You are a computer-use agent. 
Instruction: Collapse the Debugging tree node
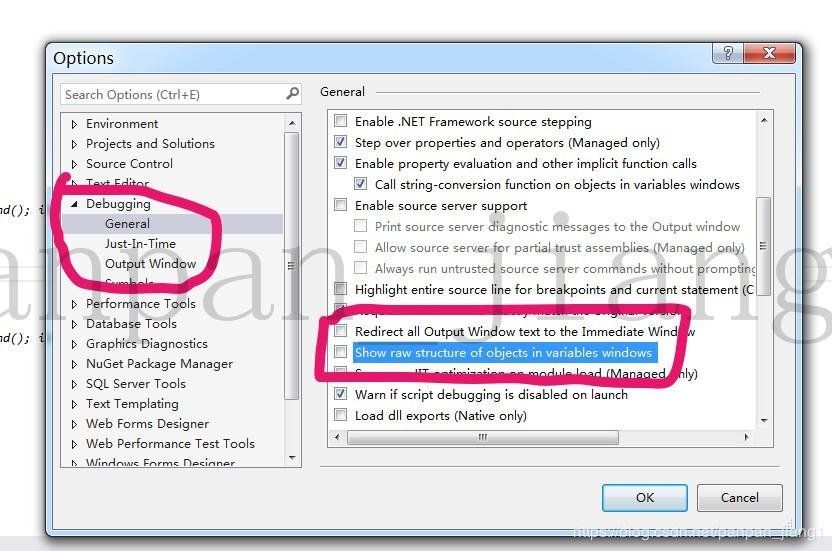[74, 204]
